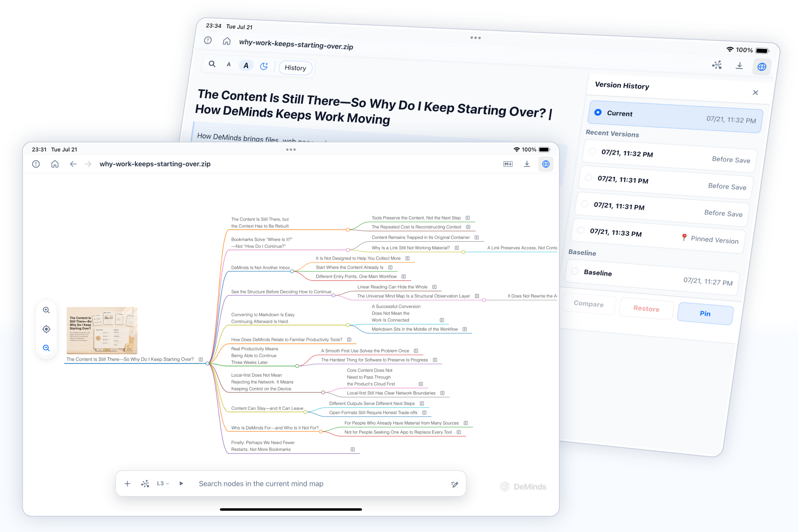Open note for the root node title
This screenshot has height=532, width=798.
(201, 359)
